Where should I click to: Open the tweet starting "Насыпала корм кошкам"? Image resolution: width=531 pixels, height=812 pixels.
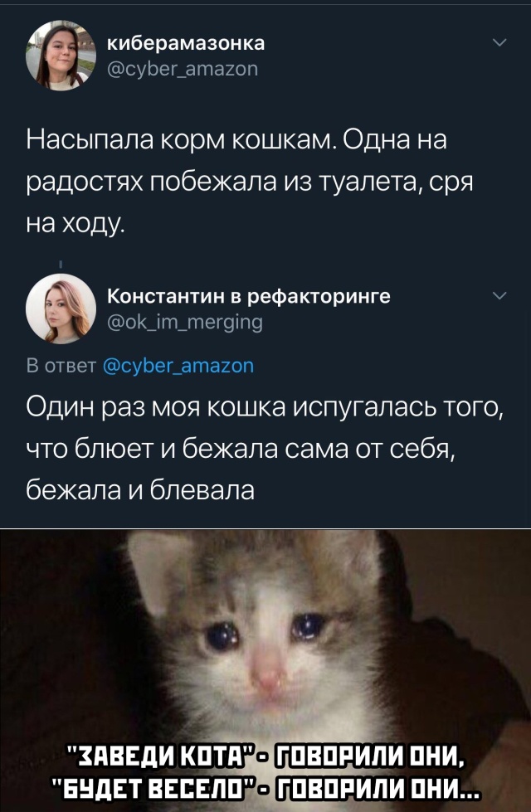pos(250,182)
